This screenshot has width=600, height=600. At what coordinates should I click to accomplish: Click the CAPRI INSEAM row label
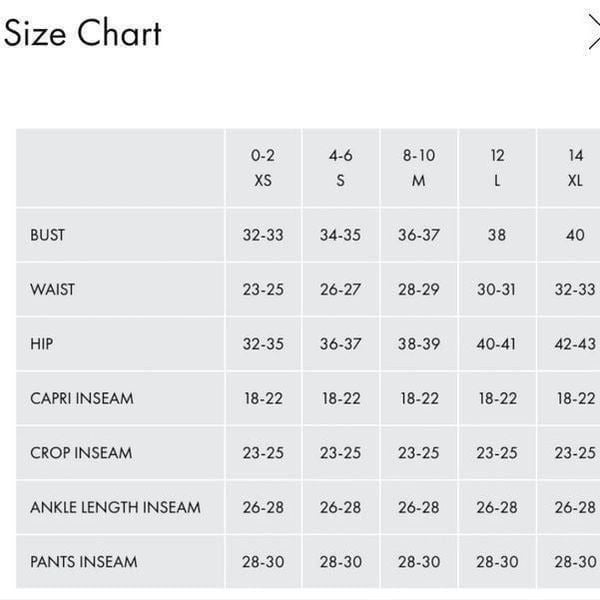[x=82, y=398]
